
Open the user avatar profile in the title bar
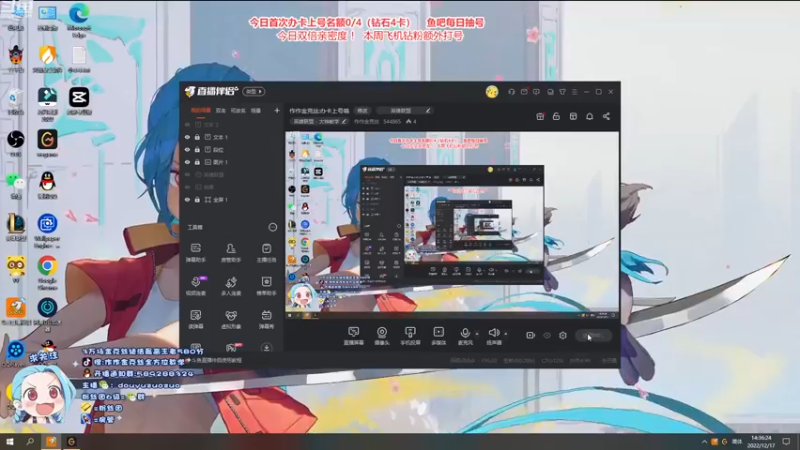(492, 91)
